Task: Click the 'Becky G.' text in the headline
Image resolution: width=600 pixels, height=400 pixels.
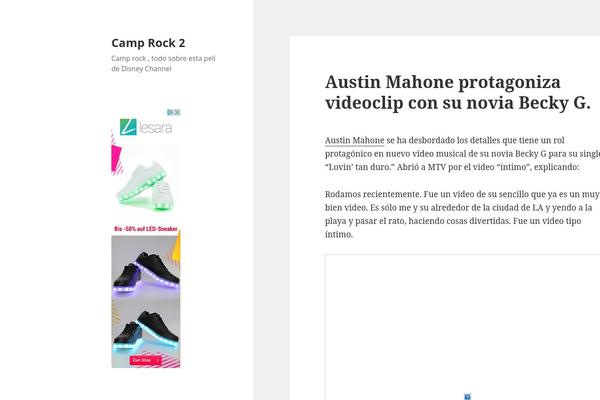Action: pyautogui.click(x=554, y=103)
